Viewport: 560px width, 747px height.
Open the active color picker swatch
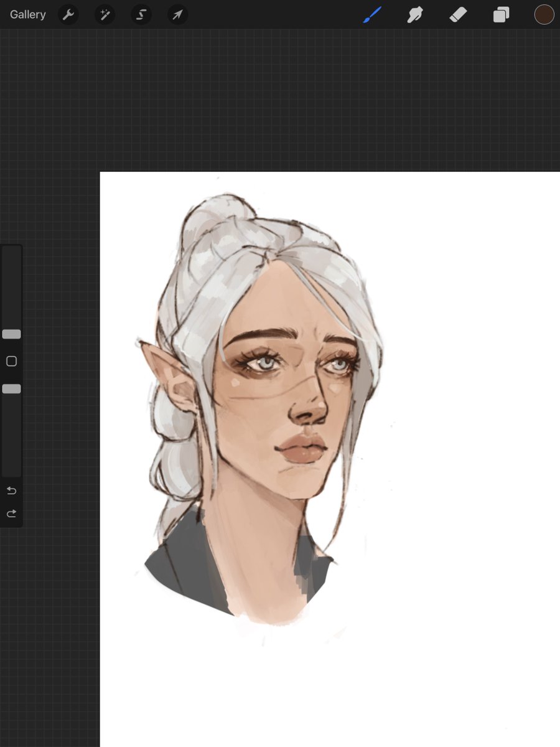(543, 14)
